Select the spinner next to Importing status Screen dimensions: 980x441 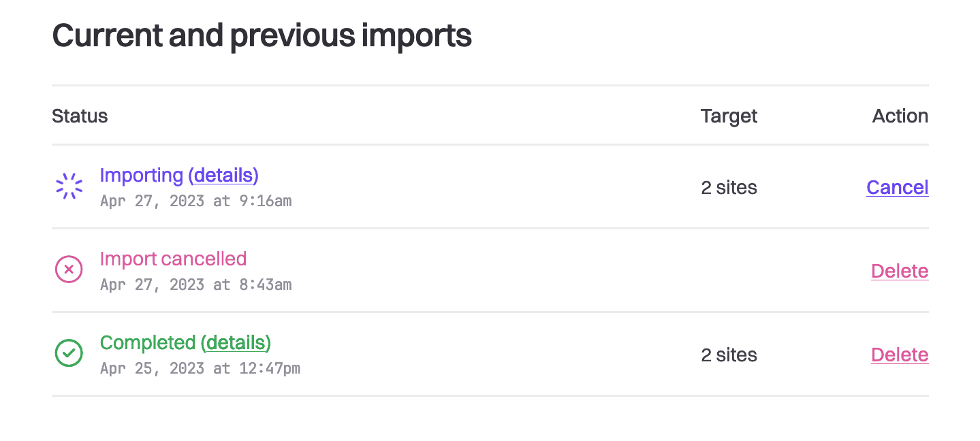click(68, 185)
